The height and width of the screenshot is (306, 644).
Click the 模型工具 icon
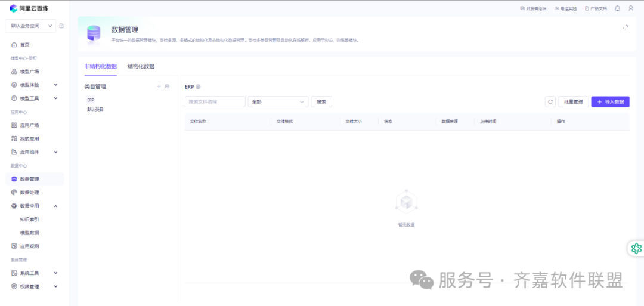click(14, 98)
